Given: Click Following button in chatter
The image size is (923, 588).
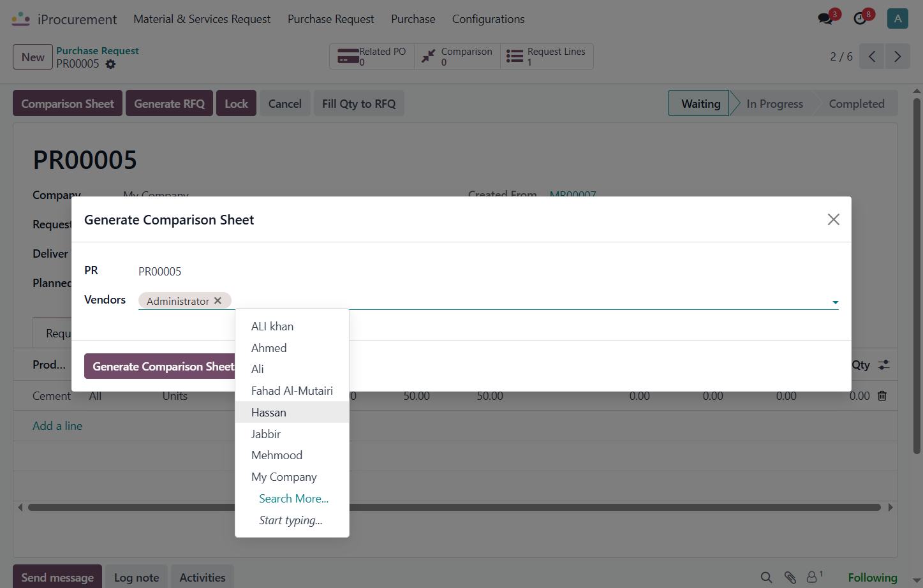Looking at the screenshot, I should 872,577.
